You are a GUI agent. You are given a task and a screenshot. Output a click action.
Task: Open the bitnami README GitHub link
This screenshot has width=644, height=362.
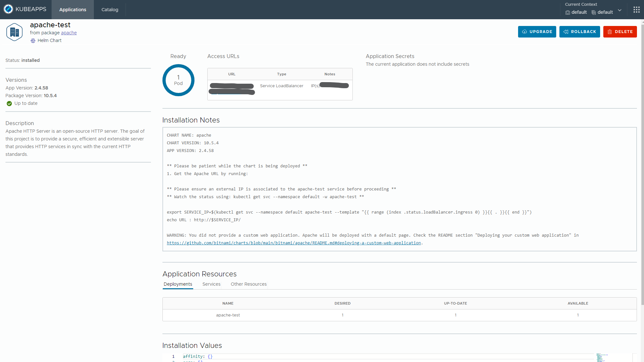[293, 243]
